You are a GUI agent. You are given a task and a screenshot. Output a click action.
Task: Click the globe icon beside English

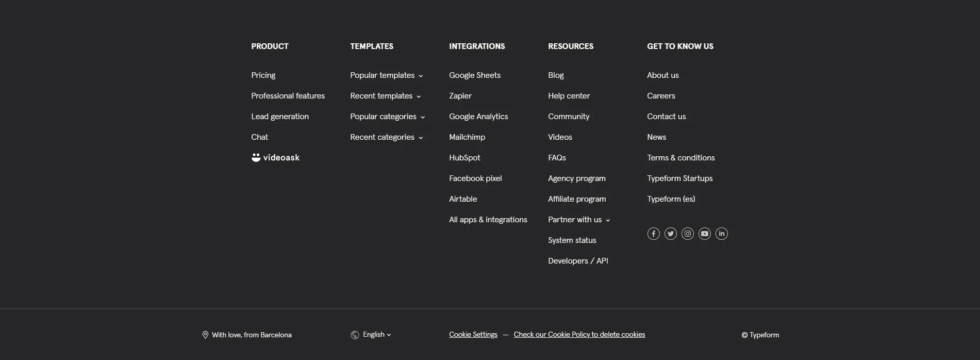pos(355,335)
